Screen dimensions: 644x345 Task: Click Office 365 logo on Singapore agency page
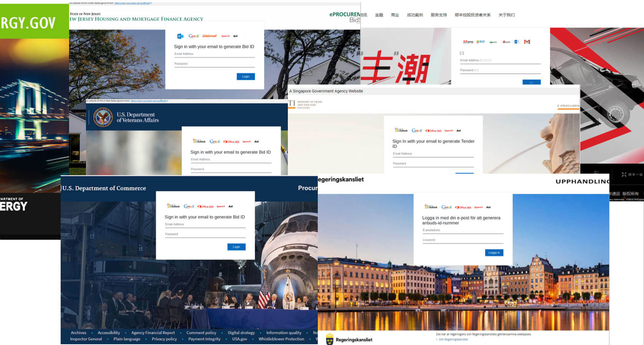coord(433,131)
